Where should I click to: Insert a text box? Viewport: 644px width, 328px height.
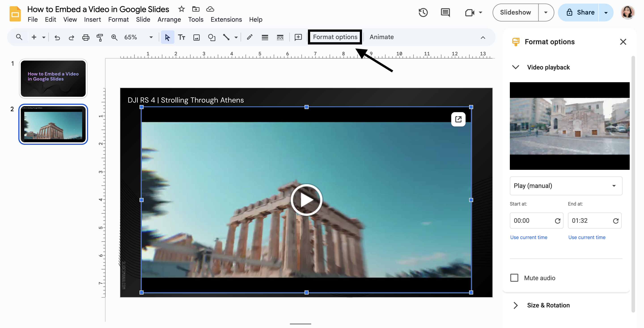(x=182, y=38)
